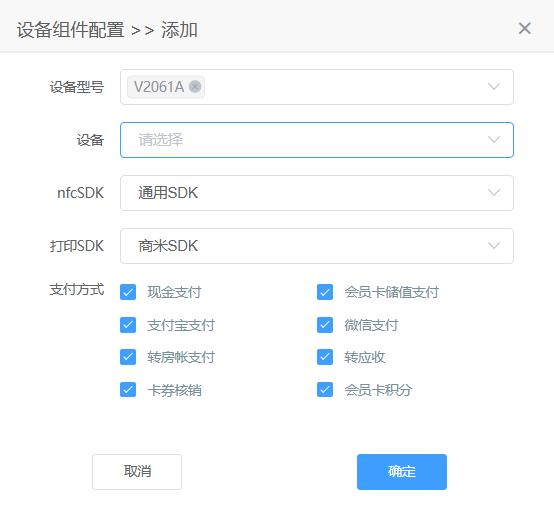Click the 取消 button
The width and height of the screenshot is (554, 507).
pyautogui.click(x=137, y=472)
